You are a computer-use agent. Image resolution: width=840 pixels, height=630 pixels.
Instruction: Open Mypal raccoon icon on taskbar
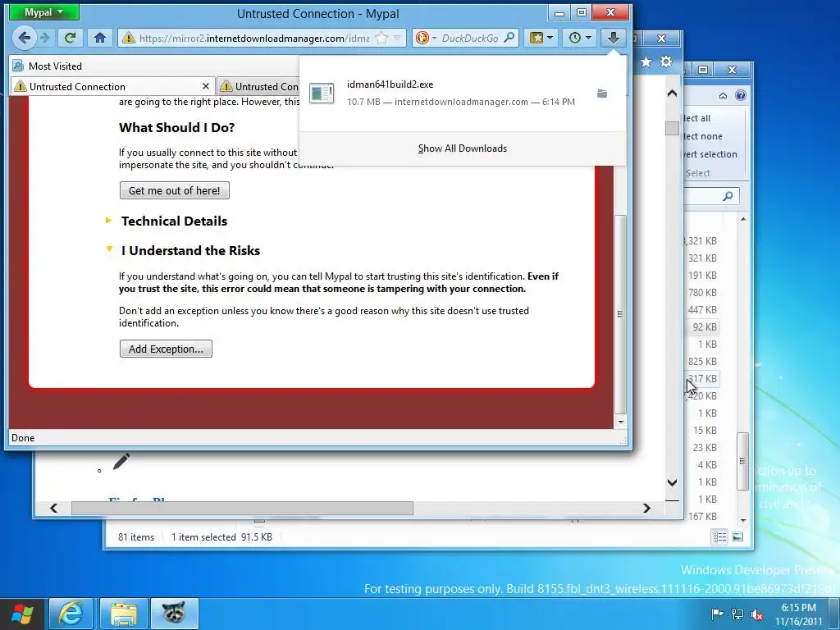[x=174, y=614]
